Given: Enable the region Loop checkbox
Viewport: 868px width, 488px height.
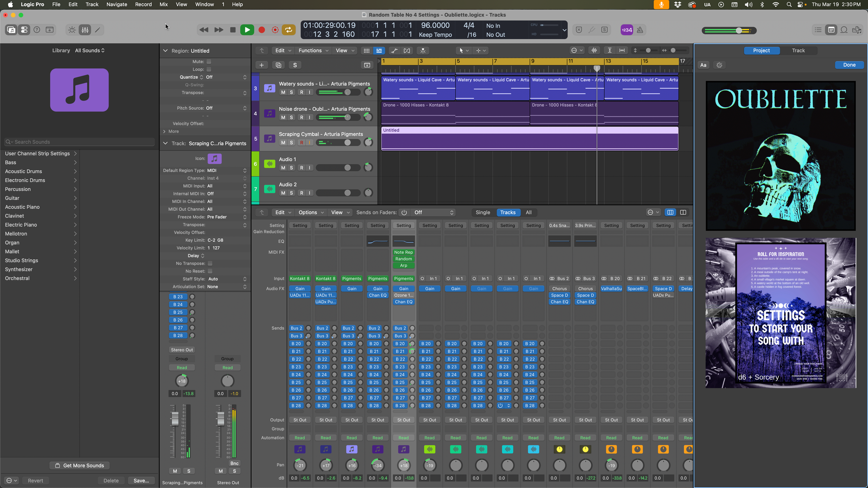Looking at the screenshot, I should click(x=209, y=69).
